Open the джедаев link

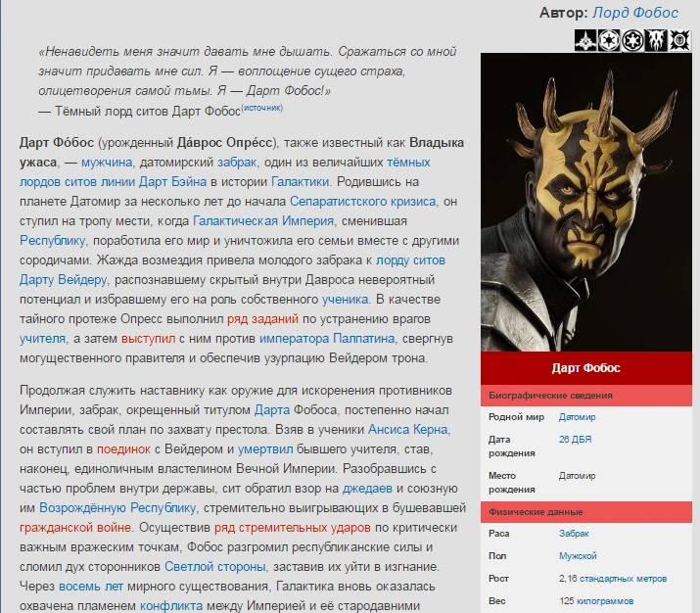(367, 489)
